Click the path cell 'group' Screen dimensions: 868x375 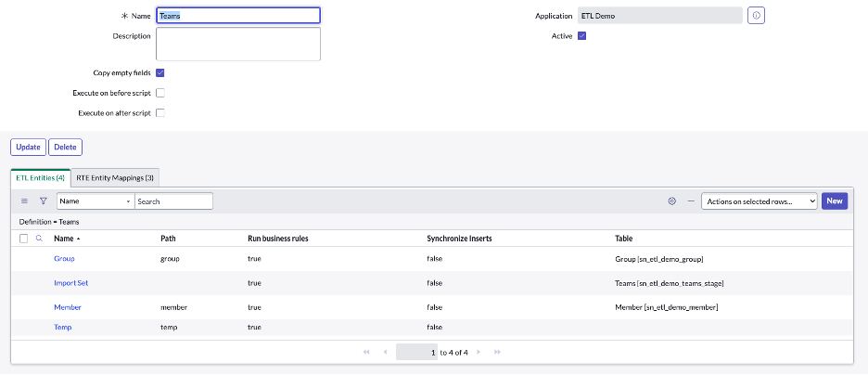[x=170, y=259]
